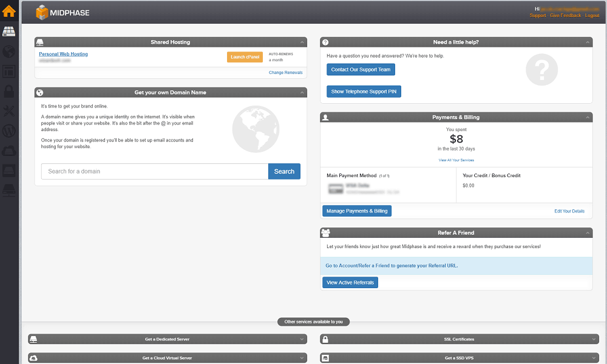Click the $8 spent amount
The width and height of the screenshot is (607, 364).
click(456, 139)
